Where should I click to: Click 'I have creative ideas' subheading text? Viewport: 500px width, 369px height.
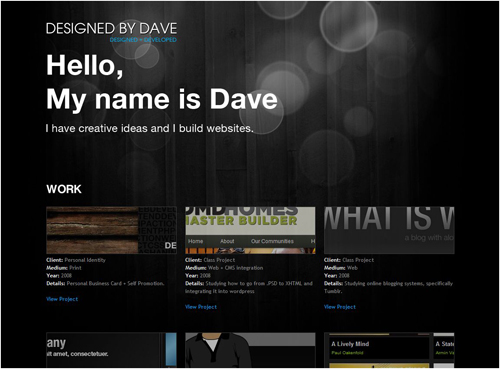tap(149, 128)
